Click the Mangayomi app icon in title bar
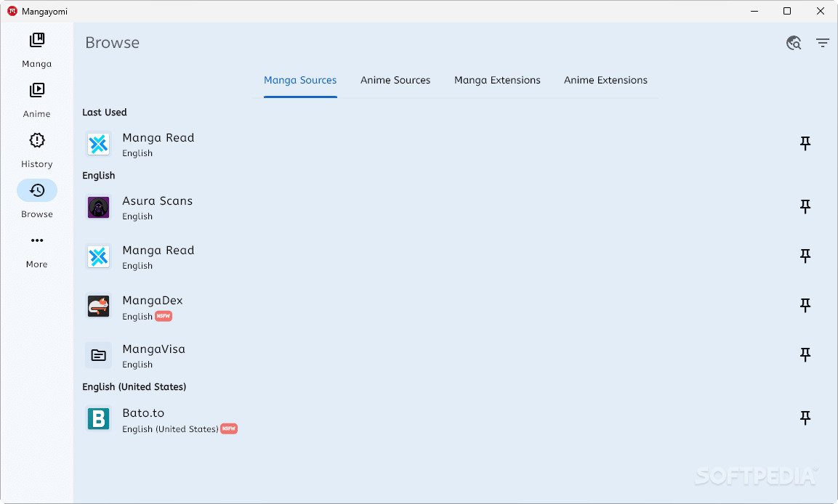Viewport: 838px width, 504px height. 12,11
